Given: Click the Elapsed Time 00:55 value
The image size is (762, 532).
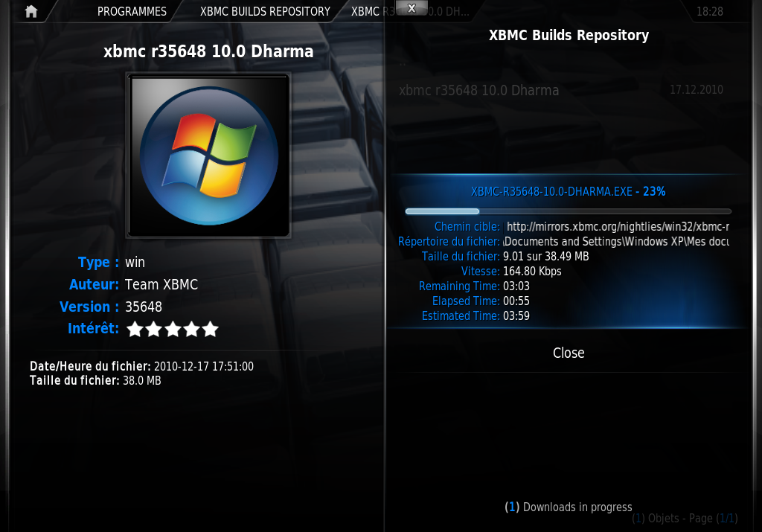Looking at the screenshot, I should coord(516,301).
